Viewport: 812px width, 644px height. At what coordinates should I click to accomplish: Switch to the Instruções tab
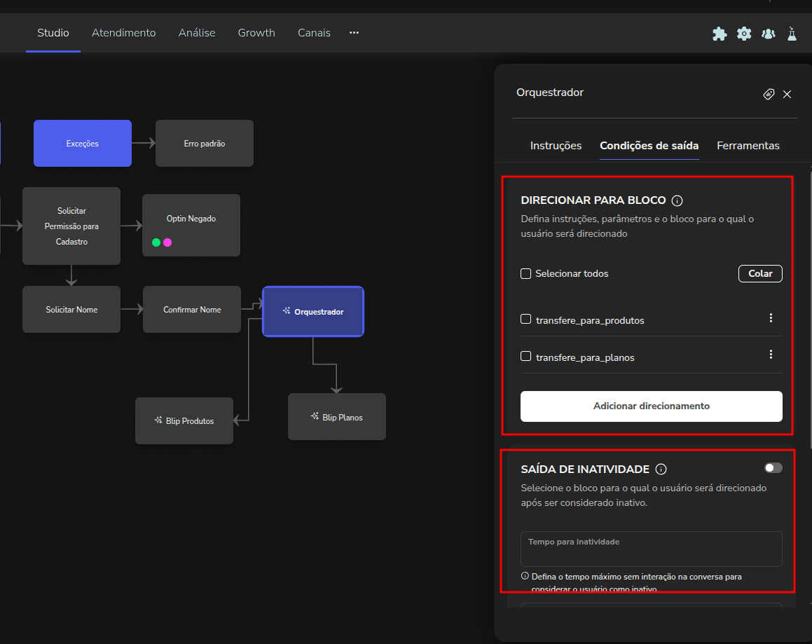(x=556, y=146)
